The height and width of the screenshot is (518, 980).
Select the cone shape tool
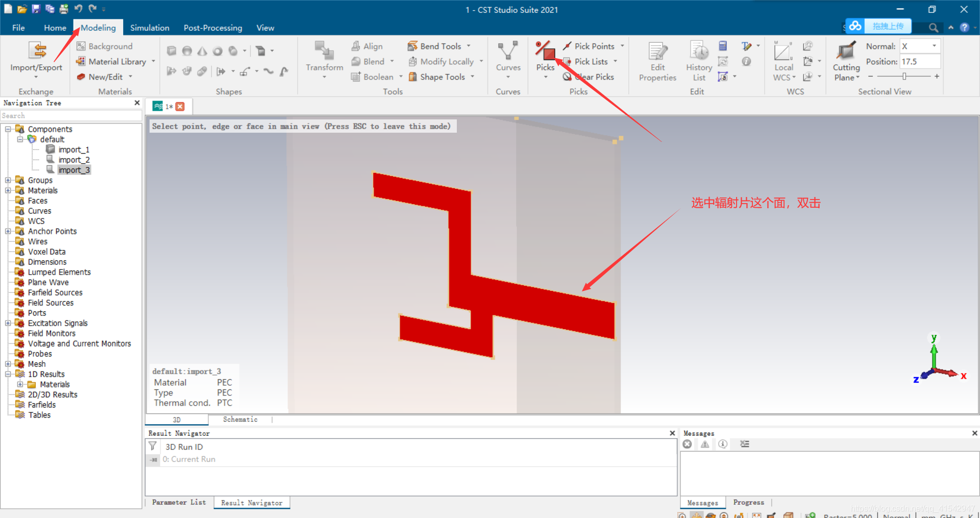[202, 51]
